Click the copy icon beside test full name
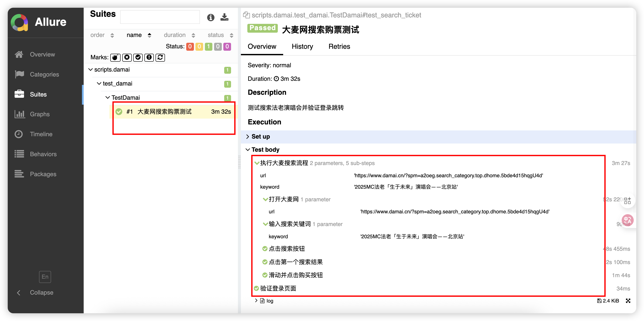This screenshot has width=644, height=321. pos(246,15)
